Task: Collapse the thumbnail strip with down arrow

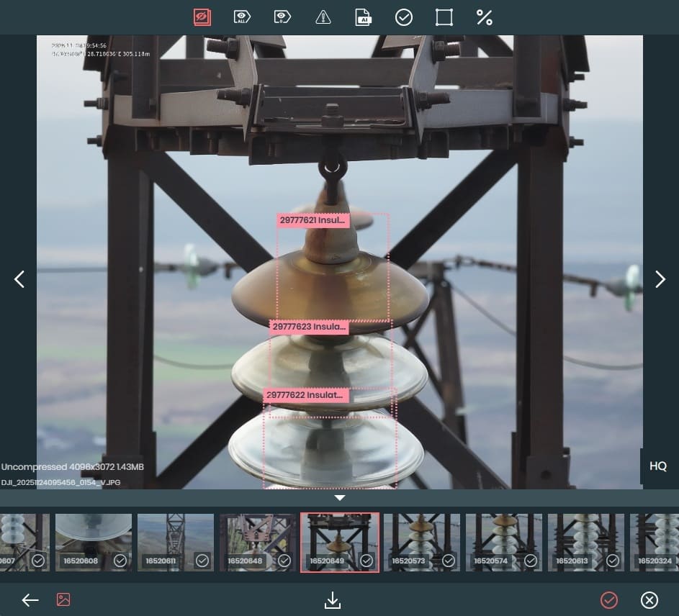Action: [340, 498]
